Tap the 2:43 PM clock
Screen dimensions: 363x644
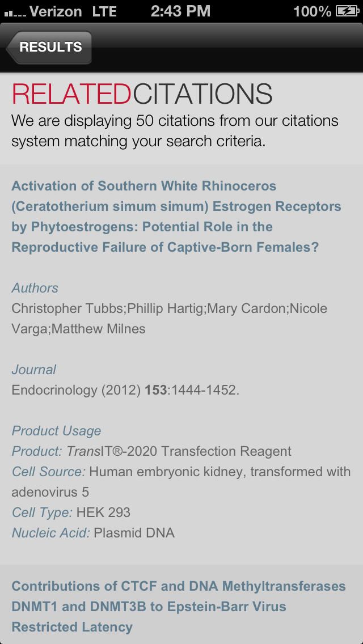[x=180, y=11]
